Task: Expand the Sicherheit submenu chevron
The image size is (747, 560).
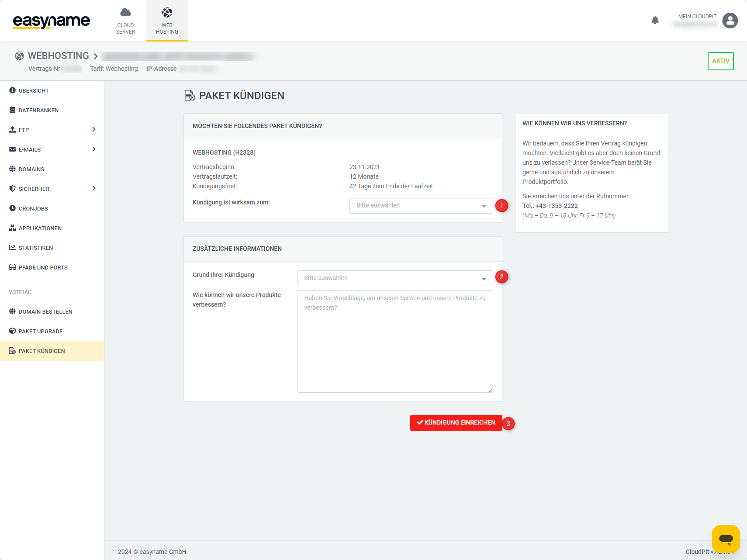Action: pos(94,189)
